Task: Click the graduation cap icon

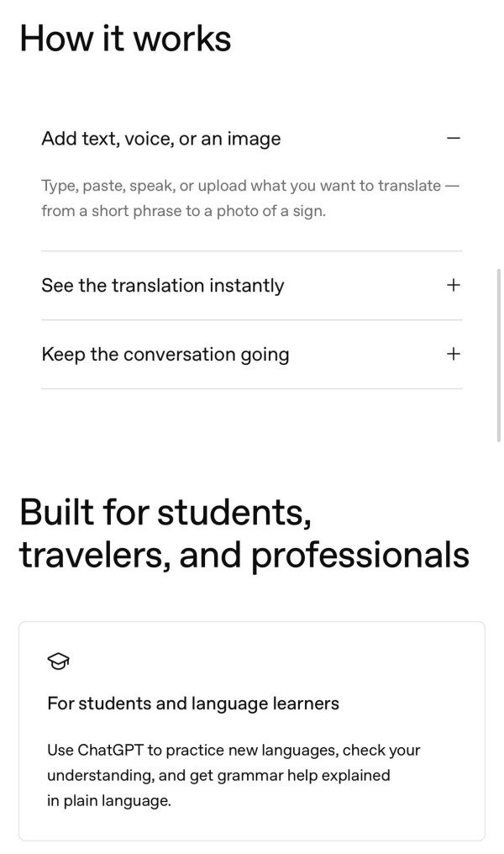Action: point(58,661)
